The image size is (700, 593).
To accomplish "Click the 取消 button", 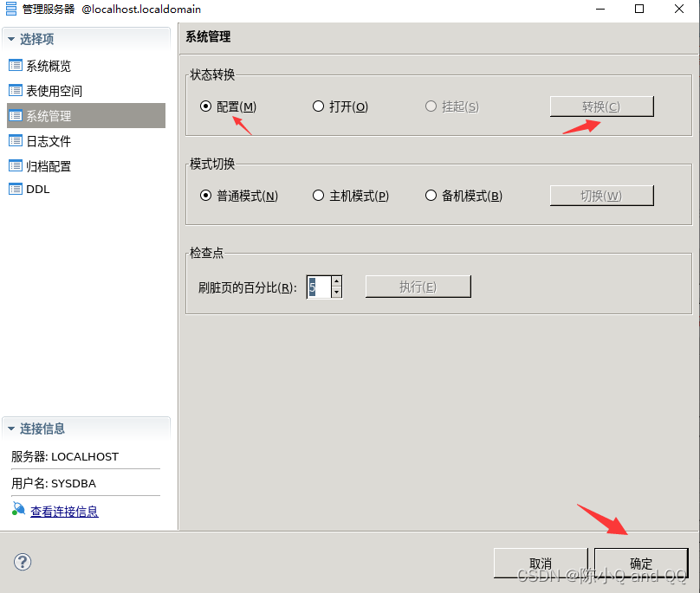I will point(541,563).
